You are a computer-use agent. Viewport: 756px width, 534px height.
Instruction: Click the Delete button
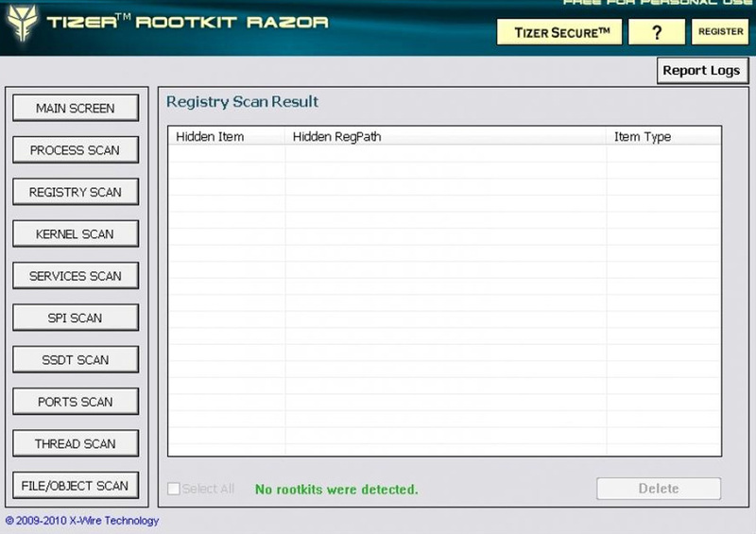click(659, 489)
